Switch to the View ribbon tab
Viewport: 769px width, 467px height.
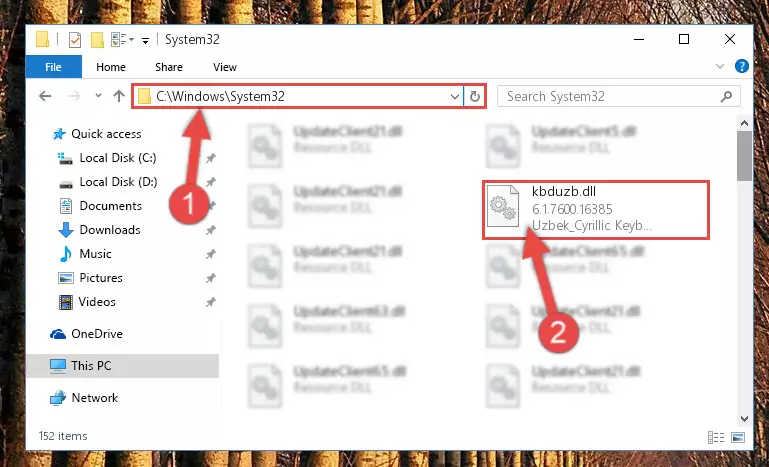tap(225, 67)
